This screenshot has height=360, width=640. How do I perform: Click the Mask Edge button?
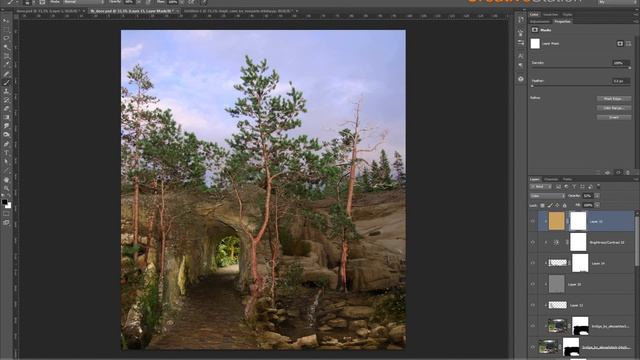613,99
